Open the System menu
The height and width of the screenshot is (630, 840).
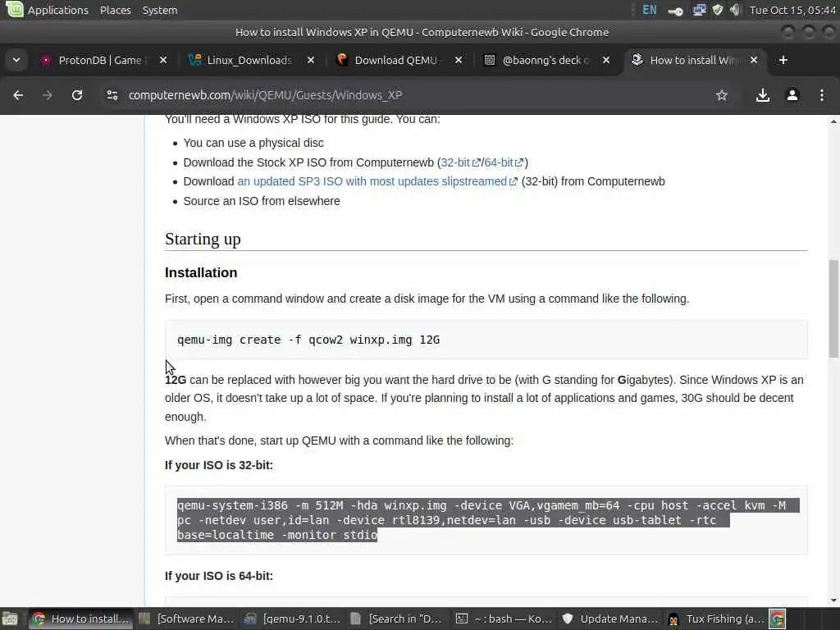click(x=160, y=10)
